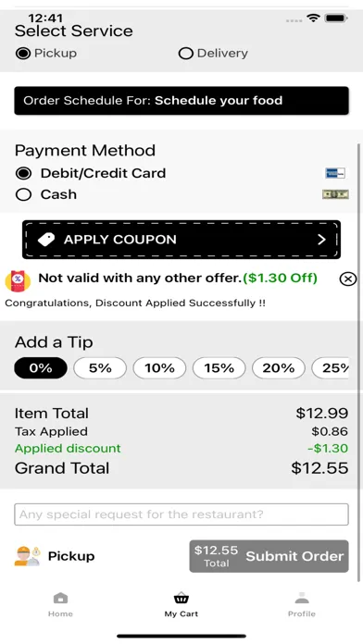Choose Cash as payment method
Image resolution: width=363 pixels, height=644 pixels.
[46, 194]
